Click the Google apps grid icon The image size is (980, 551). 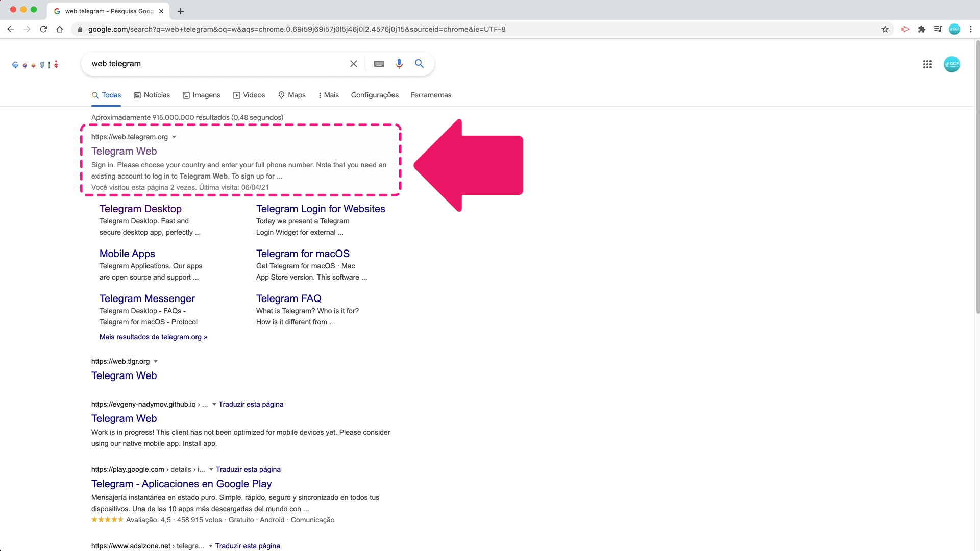pos(927,64)
